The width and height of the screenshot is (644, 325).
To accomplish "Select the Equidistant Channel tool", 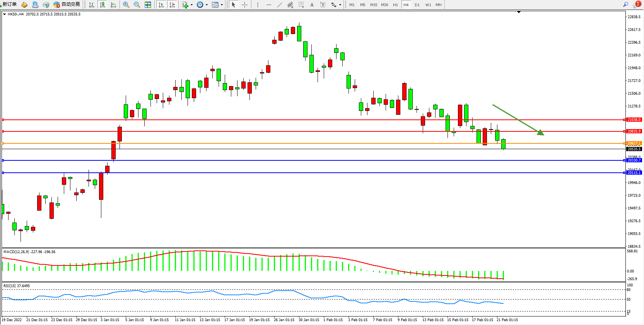I will tap(290, 5).
